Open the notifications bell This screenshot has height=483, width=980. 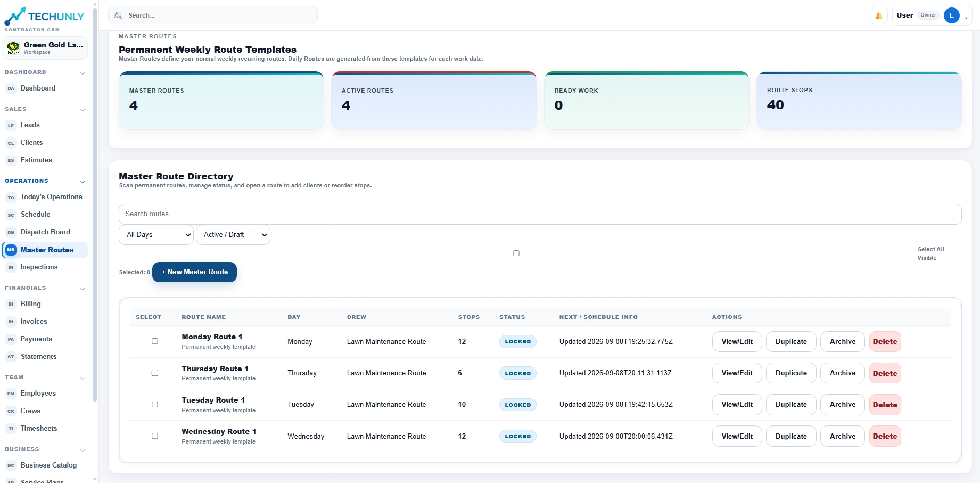(879, 15)
